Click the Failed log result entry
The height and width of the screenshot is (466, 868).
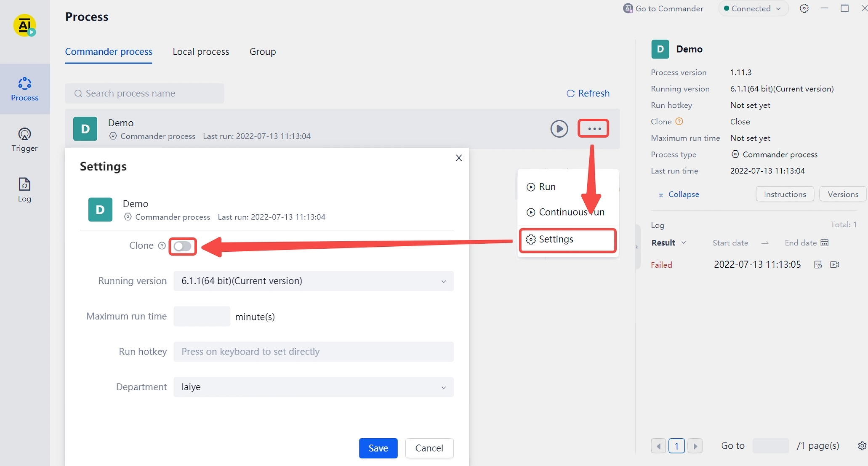[x=662, y=264]
